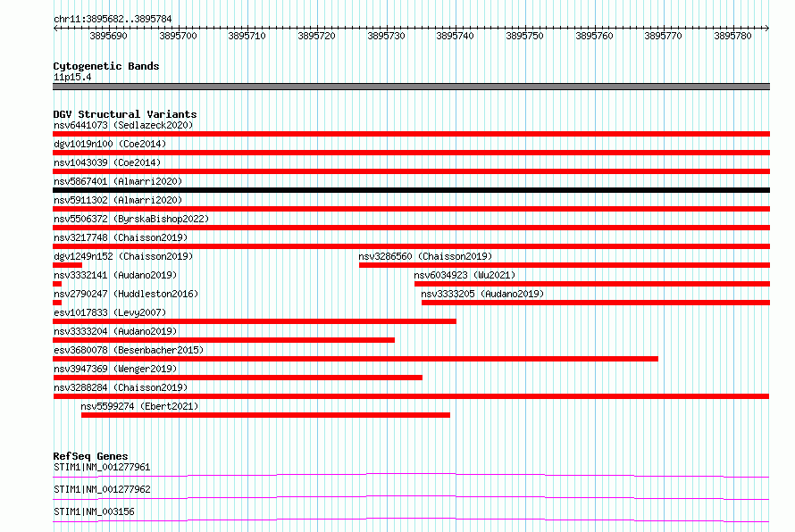This screenshot has width=795, height=532.
Task: Open variant nsv3217748 (Chaisson2019) label
Action: click(x=121, y=237)
